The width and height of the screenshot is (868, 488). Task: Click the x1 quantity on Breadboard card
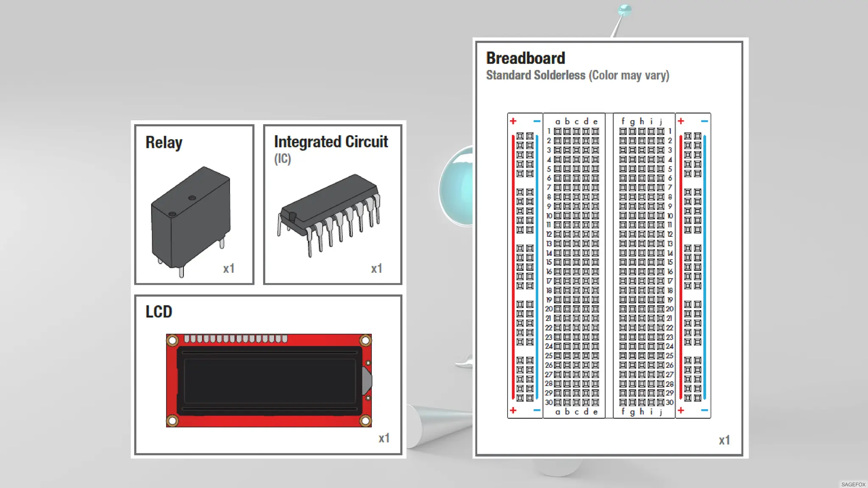coord(724,440)
